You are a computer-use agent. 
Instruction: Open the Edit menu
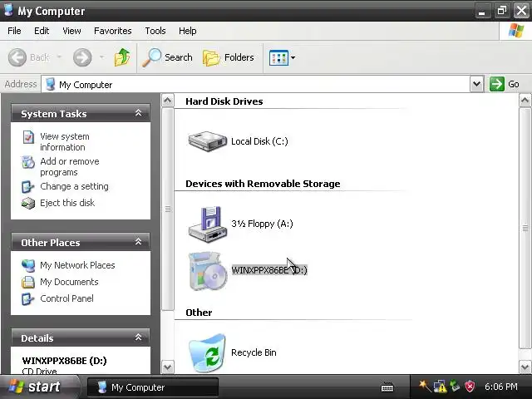click(42, 31)
